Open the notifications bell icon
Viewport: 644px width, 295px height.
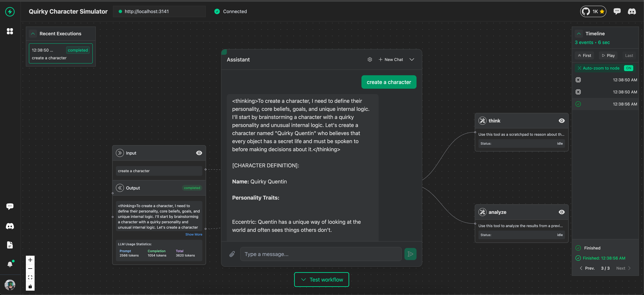(x=10, y=264)
